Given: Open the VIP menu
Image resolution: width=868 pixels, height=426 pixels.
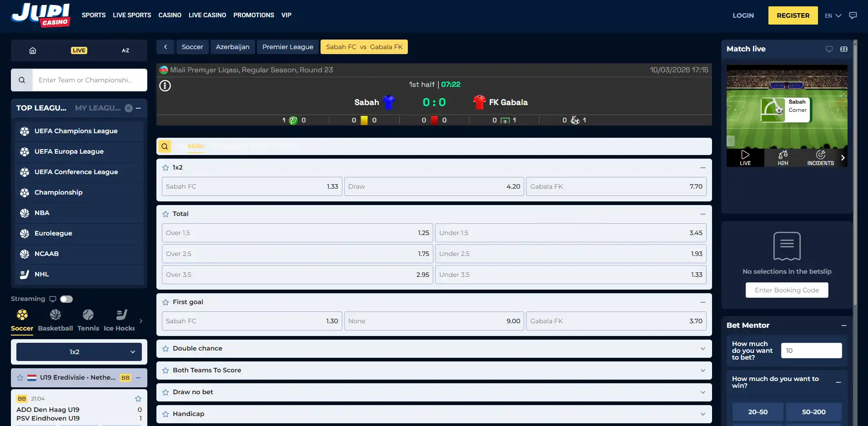Looking at the screenshot, I should coord(286,15).
